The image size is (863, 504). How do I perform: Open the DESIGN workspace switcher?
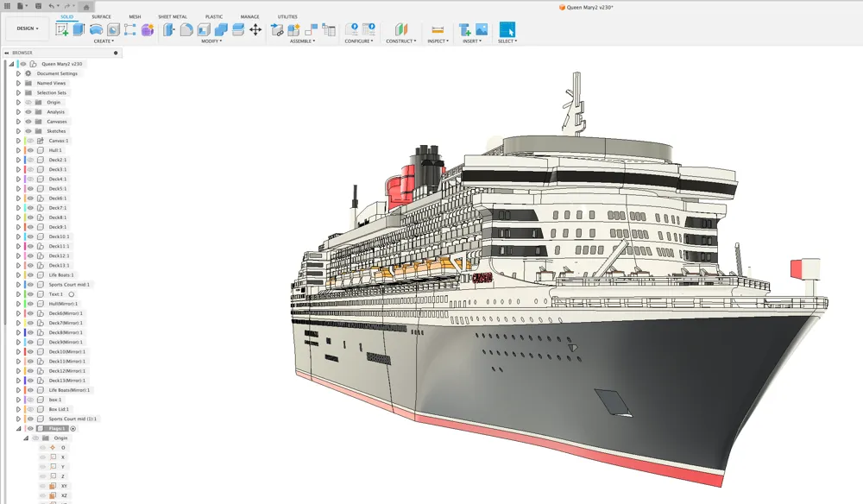pyautogui.click(x=26, y=27)
